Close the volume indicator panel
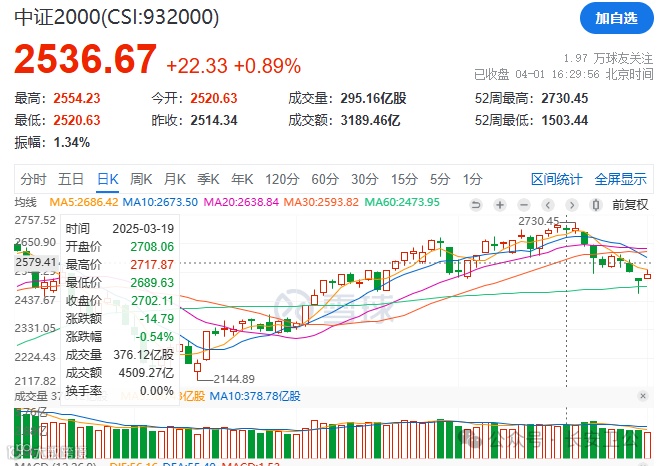This screenshot has width=660, height=466. click(x=642, y=396)
